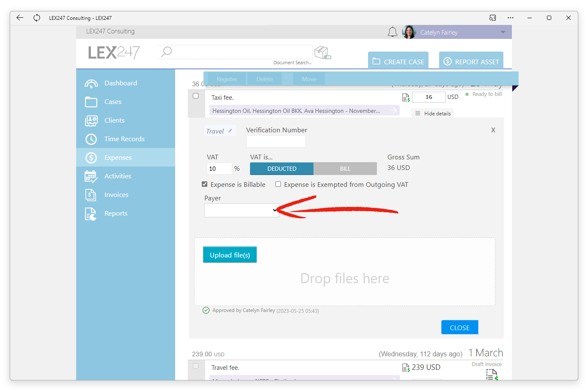Close details panel with X
The width and height of the screenshot is (588, 391).
pyautogui.click(x=493, y=130)
